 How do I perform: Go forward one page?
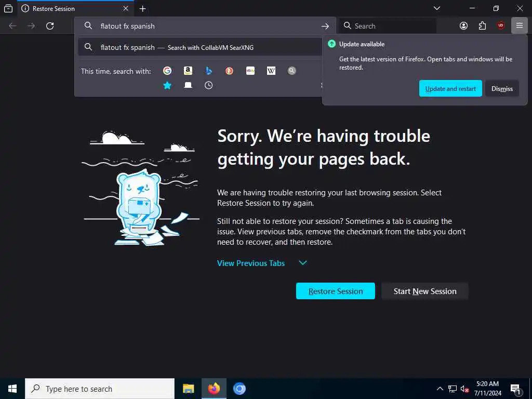(x=31, y=26)
